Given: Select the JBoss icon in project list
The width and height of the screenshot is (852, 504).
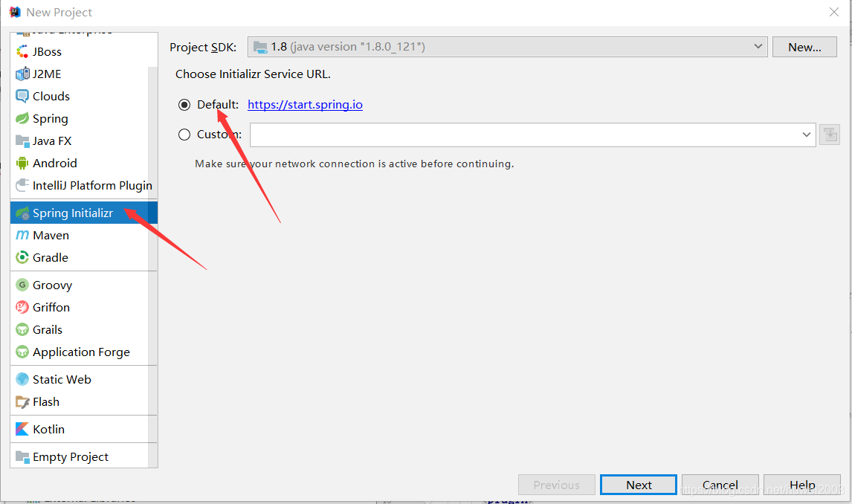Looking at the screenshot, I should (x=22, y=51).
